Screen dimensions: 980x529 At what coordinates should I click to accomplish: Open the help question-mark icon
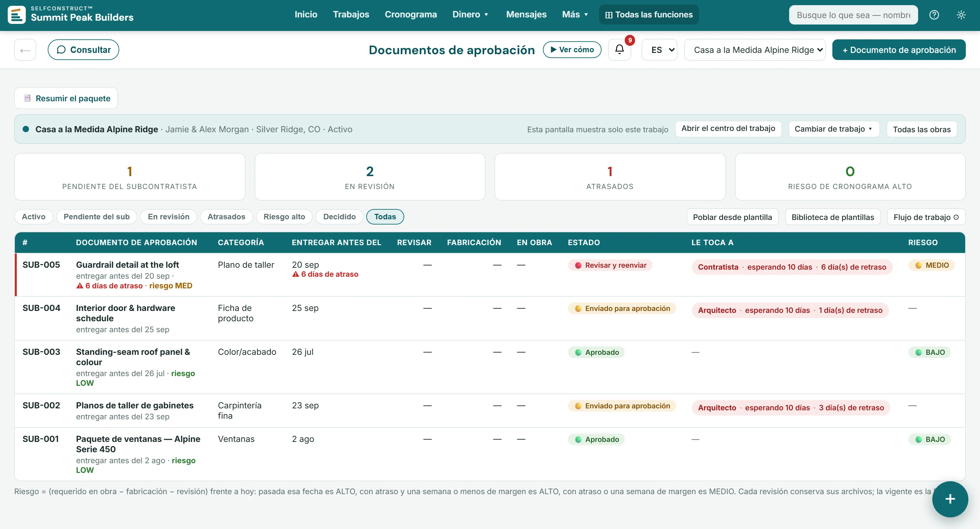coord(934,15)
